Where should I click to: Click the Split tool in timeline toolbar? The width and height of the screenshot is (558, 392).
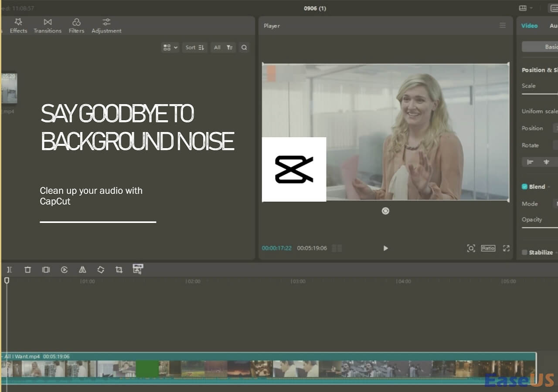9,270
